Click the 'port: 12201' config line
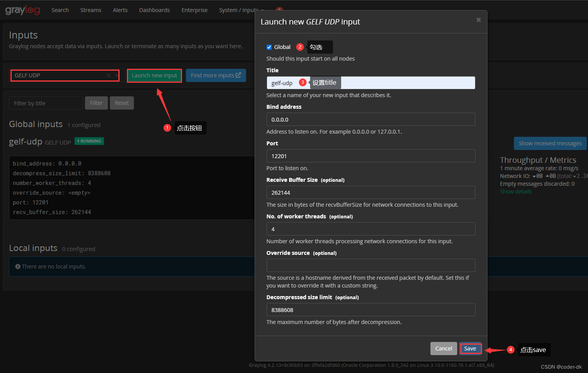The height and width of the screenshot is (373, 588). [31, 202]
